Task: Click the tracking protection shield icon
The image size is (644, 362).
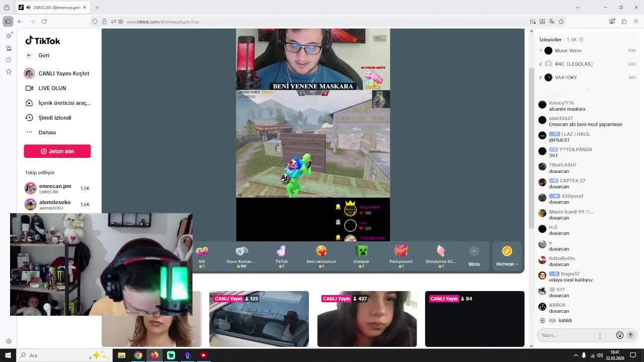Action: 95,22
